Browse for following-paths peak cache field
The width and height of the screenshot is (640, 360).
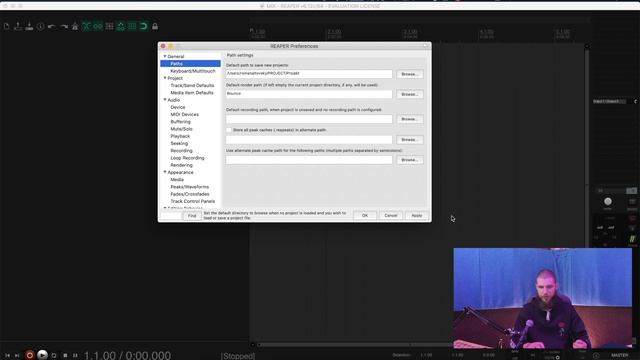pos(409,160)
